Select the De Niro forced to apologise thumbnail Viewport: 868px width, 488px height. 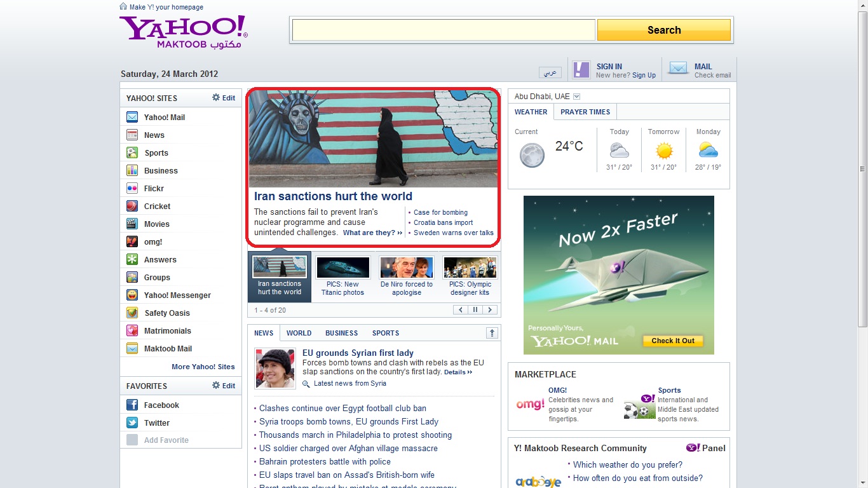[407, 268]
